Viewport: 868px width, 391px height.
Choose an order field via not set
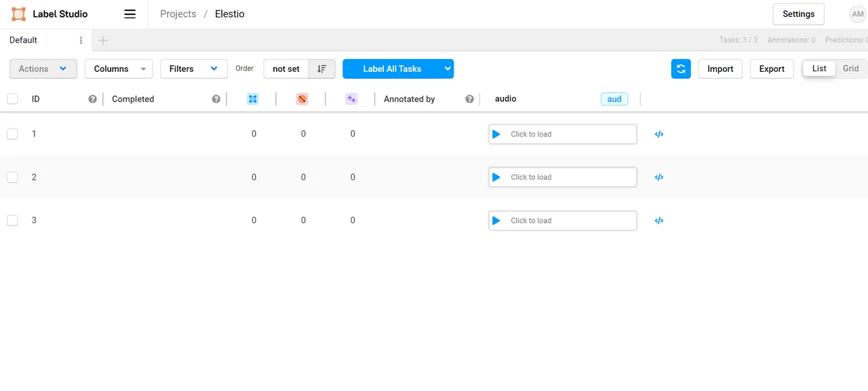[286, 68]
